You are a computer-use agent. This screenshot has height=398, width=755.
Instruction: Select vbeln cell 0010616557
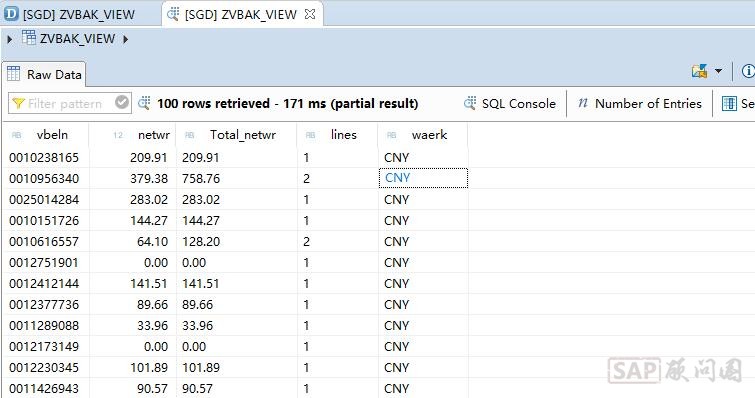click(44, 242)
